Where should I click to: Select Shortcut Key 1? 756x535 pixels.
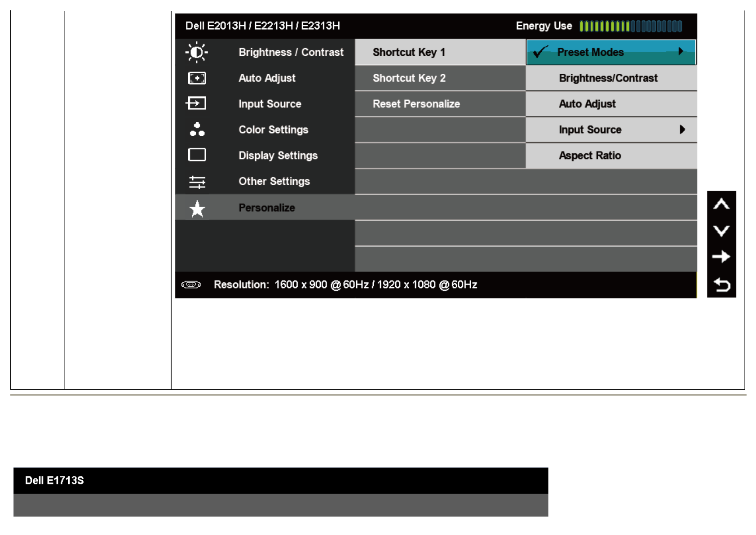[x=440, y=52]
